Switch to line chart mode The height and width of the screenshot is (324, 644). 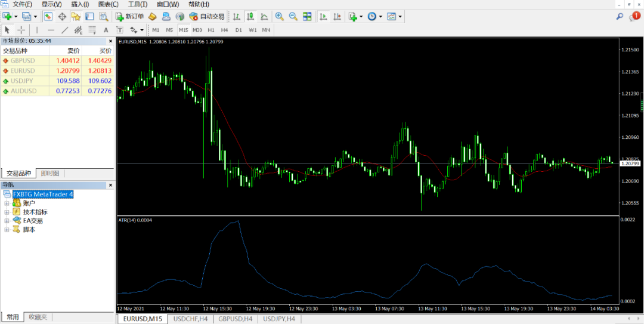pyautogui.click(x=264, y=17)
